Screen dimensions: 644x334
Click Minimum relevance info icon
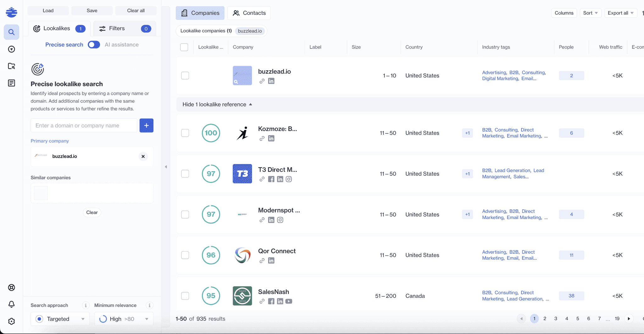[150, 305]
